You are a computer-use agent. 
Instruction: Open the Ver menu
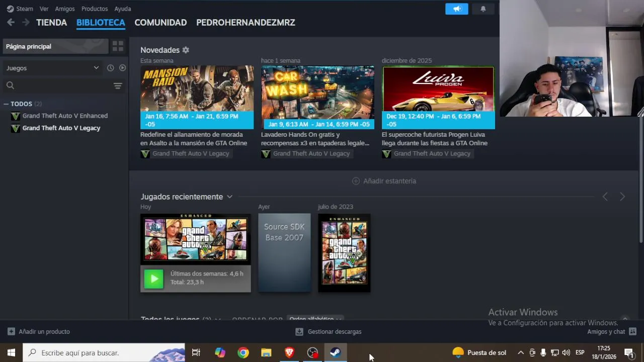click(44, 9)
